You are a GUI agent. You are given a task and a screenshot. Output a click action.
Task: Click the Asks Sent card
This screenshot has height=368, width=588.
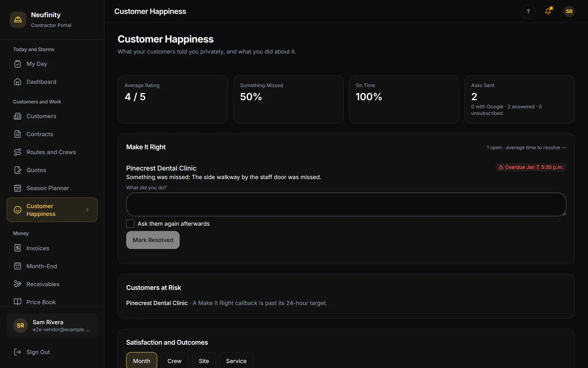click(519, 99)
